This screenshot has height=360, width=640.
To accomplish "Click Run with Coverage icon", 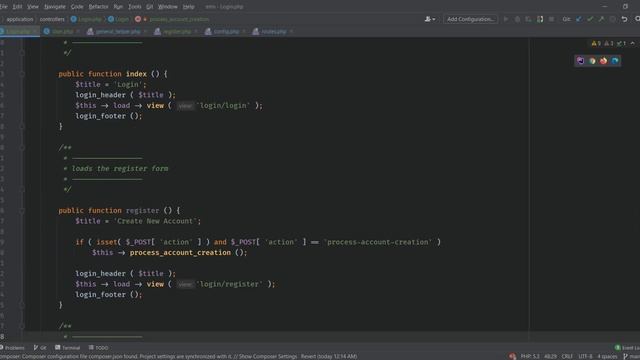I will pos(528,19).
